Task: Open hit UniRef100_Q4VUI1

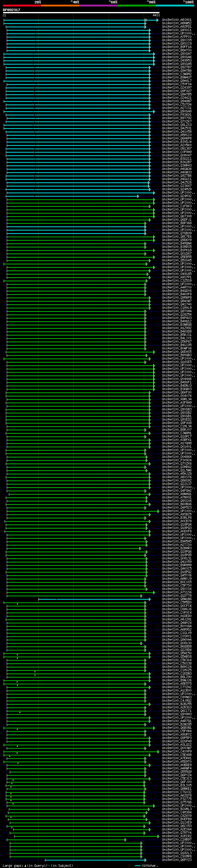Action: [x=176, y=30]
